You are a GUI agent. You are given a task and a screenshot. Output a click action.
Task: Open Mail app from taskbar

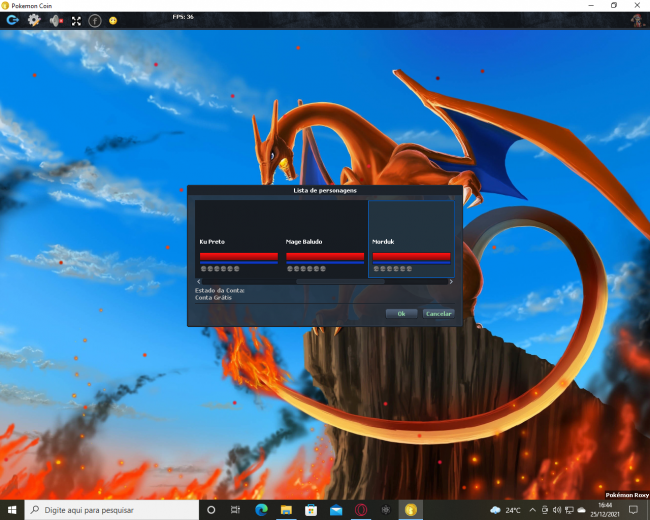point(336,510)
